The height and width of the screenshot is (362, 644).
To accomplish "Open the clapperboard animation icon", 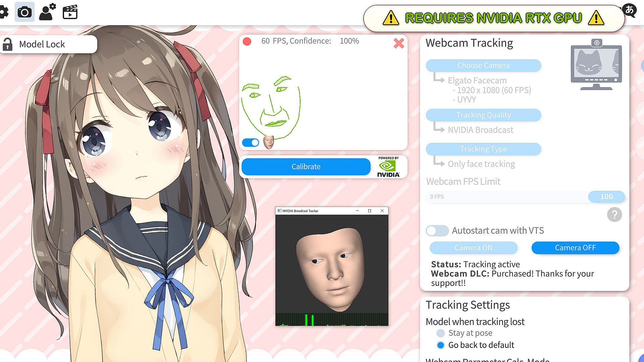I will click(x=70, y=12).
